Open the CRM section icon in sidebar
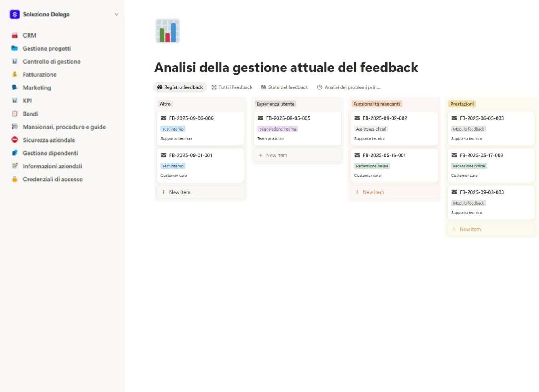Screen dimensions: 539x392 (x=15, y=35)
